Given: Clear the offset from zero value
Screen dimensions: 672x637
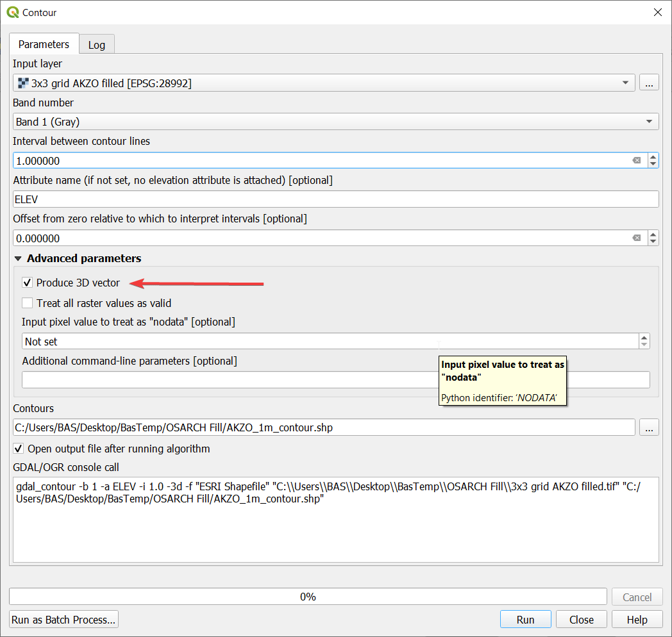Looking at the screenshot, I should point(636,238).
